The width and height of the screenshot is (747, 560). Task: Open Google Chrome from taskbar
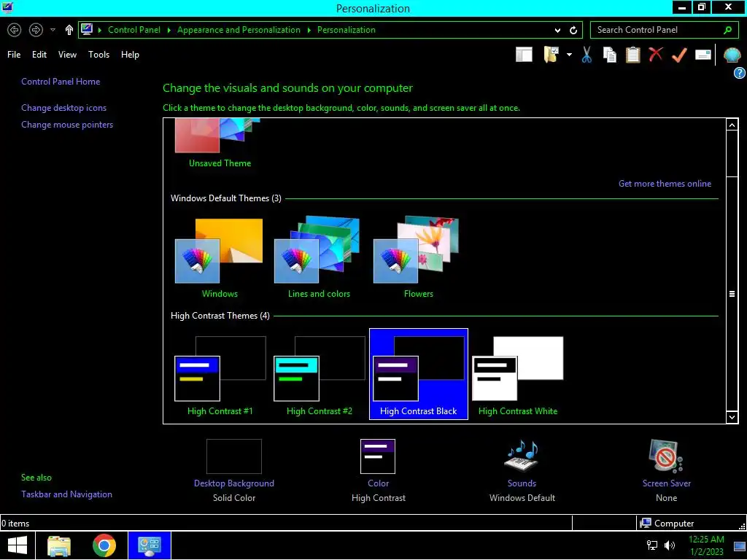pos(104,545)
